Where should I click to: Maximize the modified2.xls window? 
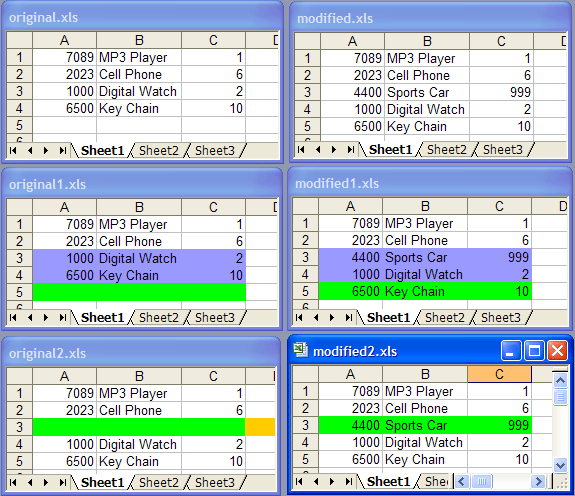(x=534, y=351)
